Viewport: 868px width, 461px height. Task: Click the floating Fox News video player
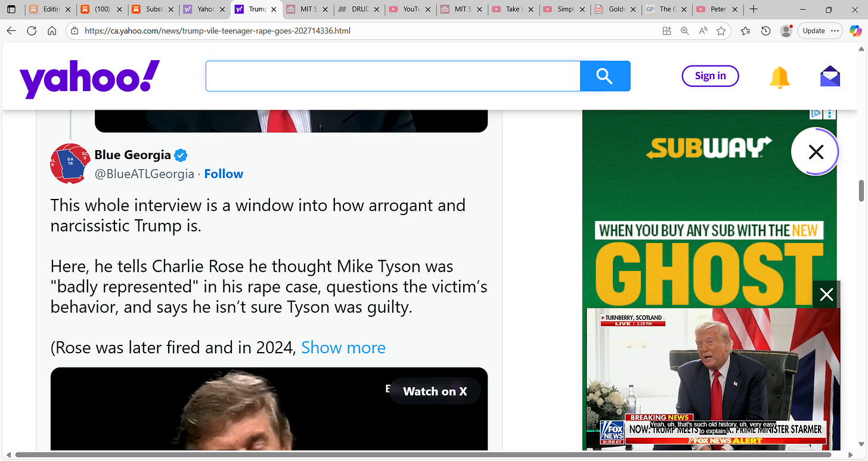(x=714, y=379)
